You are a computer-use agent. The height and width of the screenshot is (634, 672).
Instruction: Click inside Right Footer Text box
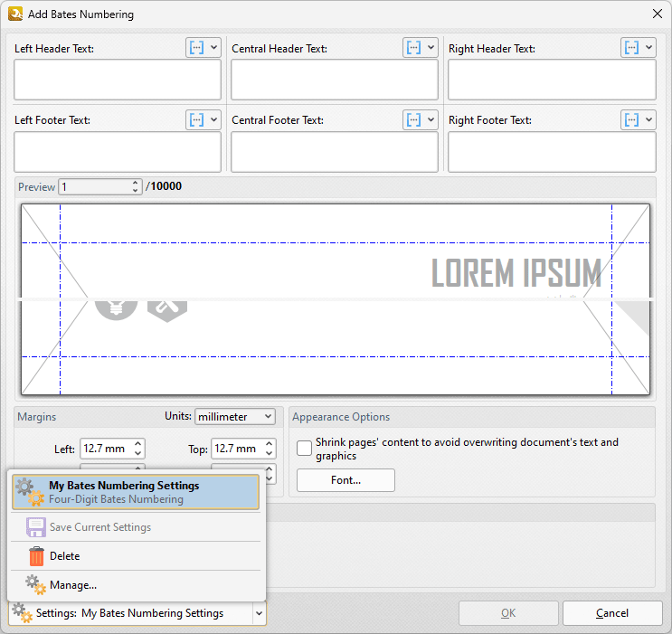click(552, 152)
